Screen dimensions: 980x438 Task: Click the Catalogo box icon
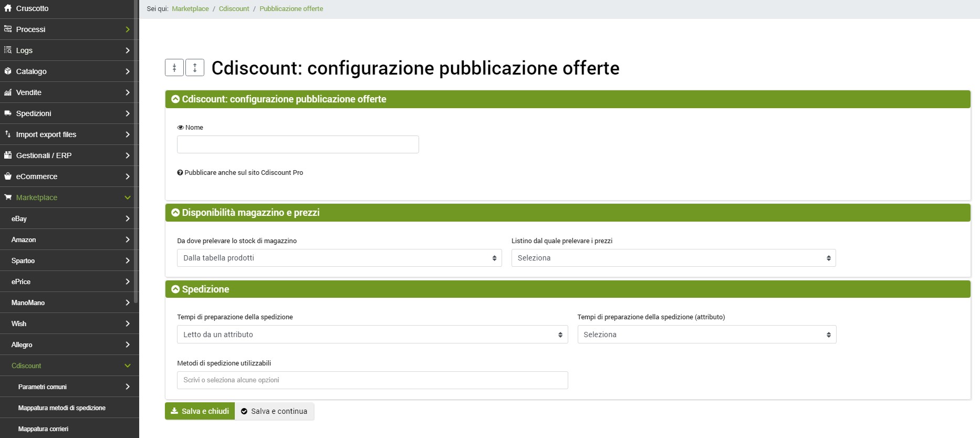[8, 71]
